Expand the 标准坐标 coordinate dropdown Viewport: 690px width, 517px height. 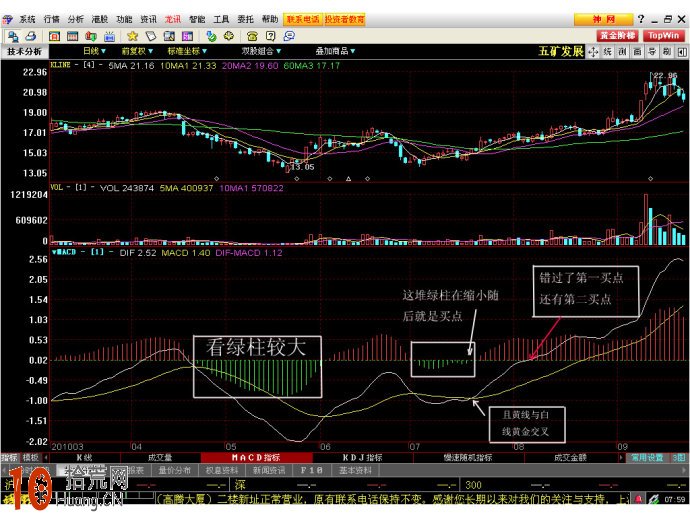(x=187, y=51)
